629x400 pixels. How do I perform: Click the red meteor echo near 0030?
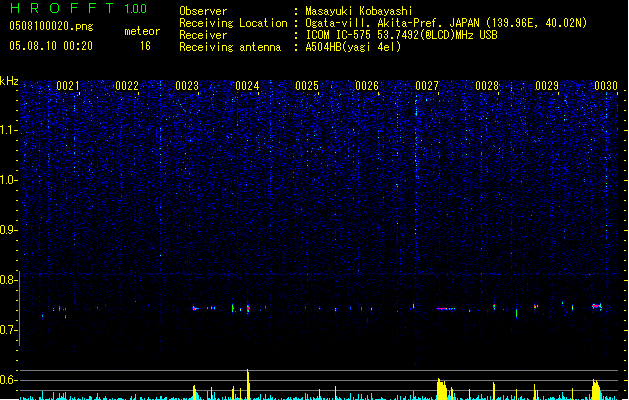(x=597, y=306)
